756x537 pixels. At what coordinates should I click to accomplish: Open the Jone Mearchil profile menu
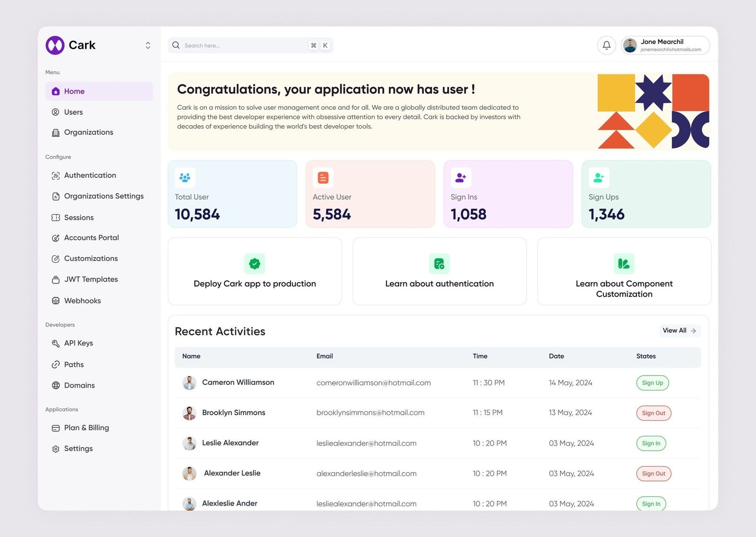pyautogui.click(x=665, y=45)
